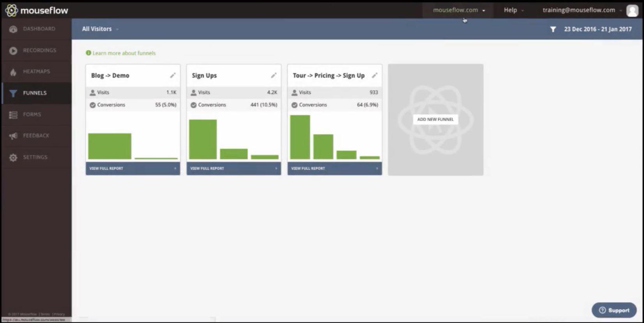Click the 1.1K visits value

point(171,93)
